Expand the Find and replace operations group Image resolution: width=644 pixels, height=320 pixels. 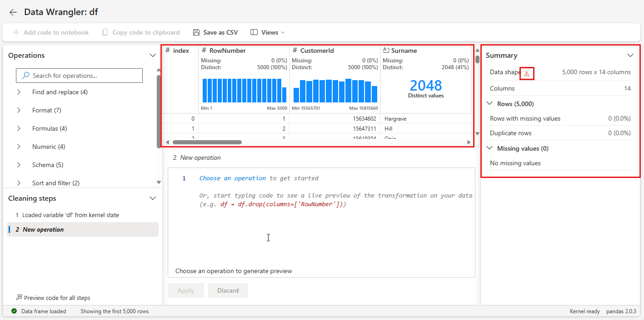(19, 92)
